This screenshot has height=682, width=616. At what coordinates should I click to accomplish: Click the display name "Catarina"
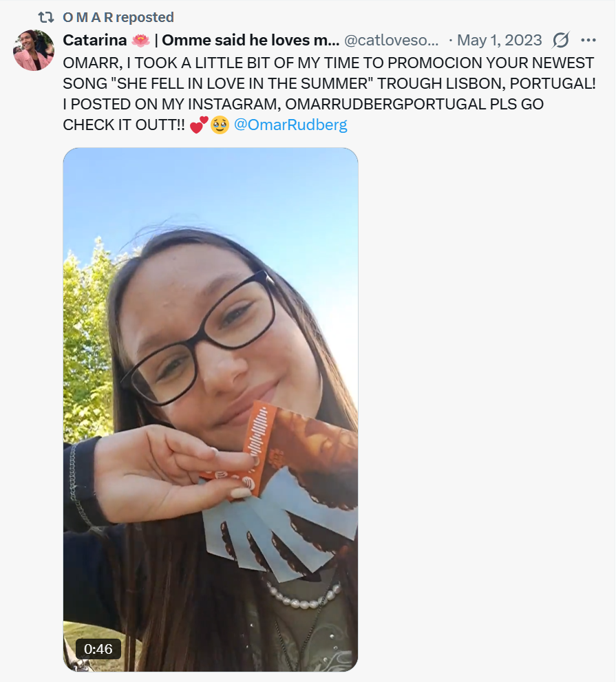[x=95, y=40]
